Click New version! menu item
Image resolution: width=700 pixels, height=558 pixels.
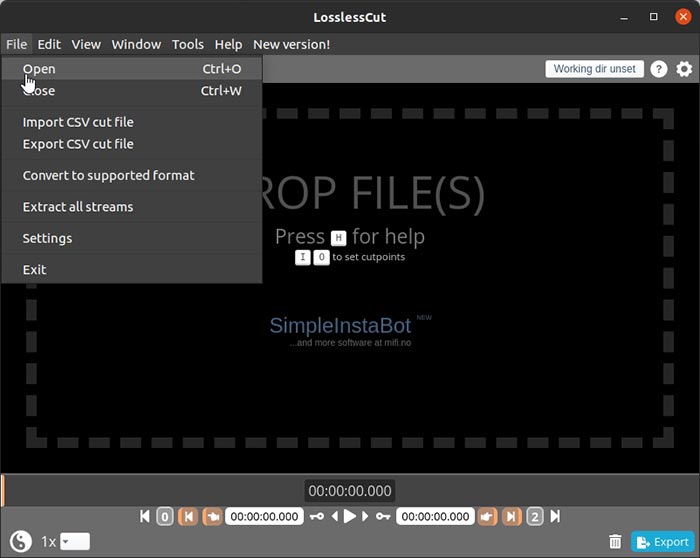[292, 44]
